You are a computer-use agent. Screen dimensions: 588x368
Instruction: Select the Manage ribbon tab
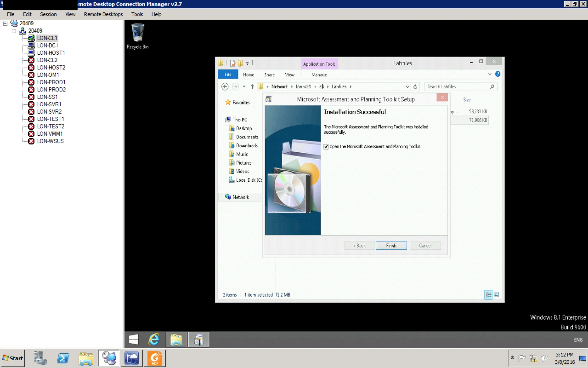319,75
